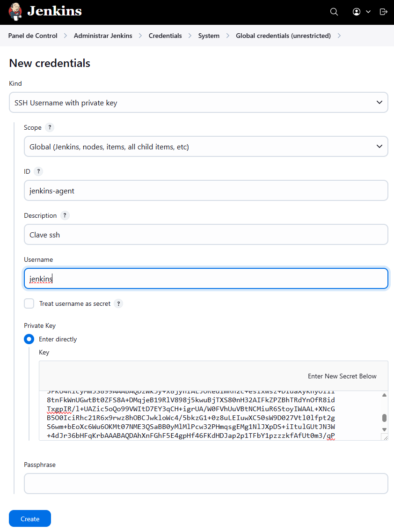Select Enter directly radio button
This screenshot has height=532, width=394.
coord(29,339)
